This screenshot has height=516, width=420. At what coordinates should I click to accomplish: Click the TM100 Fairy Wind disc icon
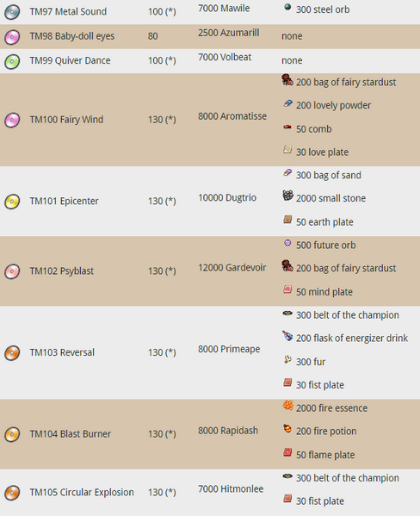coord(12,120)
